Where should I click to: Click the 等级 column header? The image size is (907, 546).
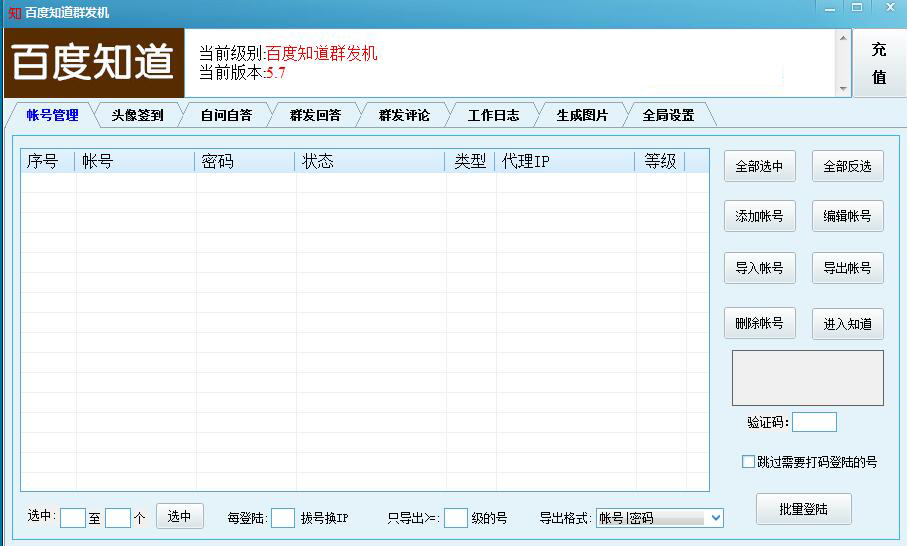[660, 161]
